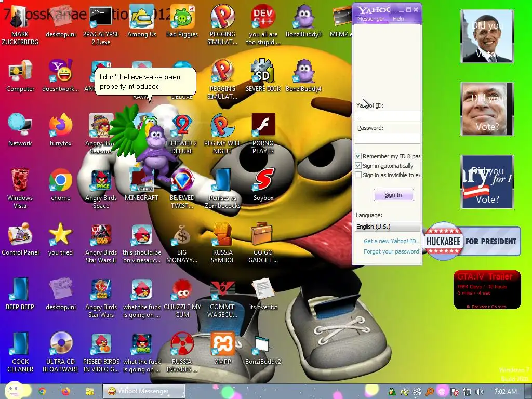Open the BEJEWED TWIST icon

(x=182, y=188)
